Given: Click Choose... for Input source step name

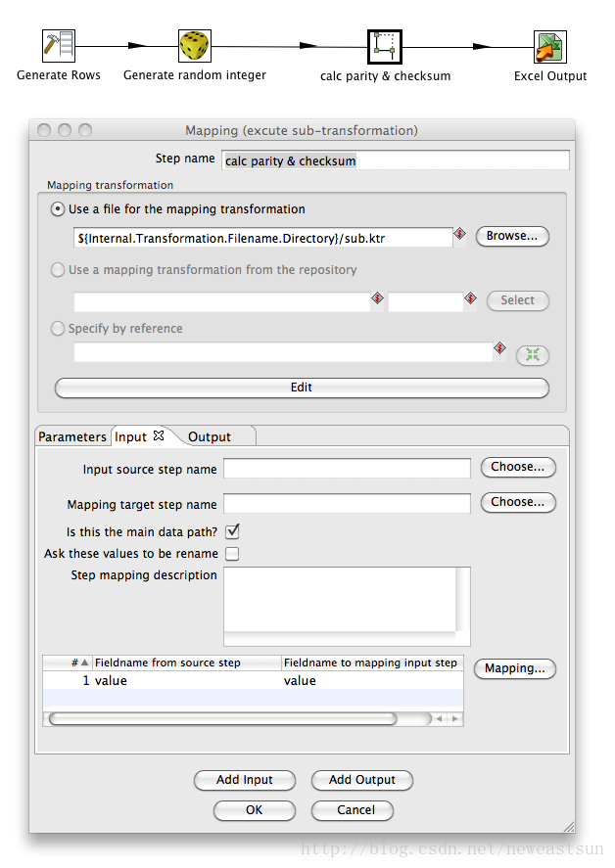Looking at the screenshot, I should [x=517, y=467].
